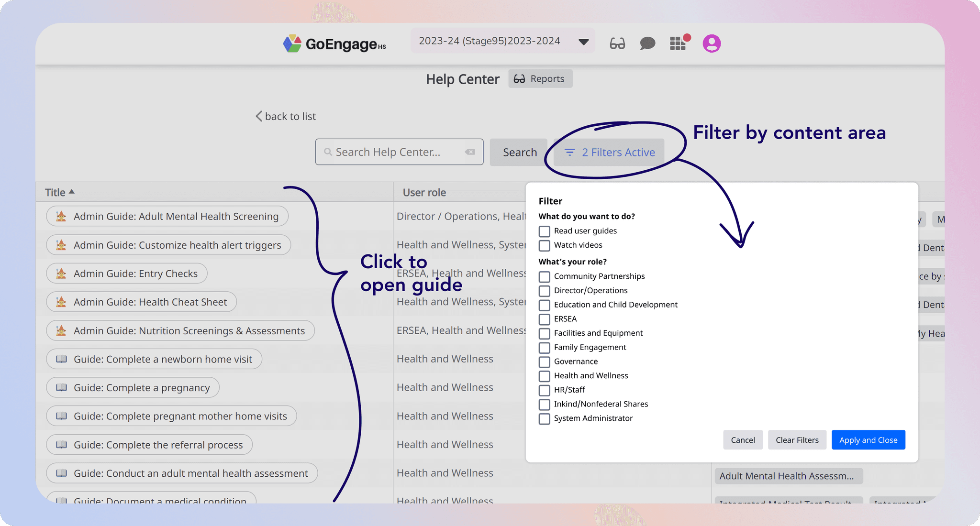This screenshot has height=526, width=980.
Task: Click the filter funnel icon
Action: [x=569, y=152]
